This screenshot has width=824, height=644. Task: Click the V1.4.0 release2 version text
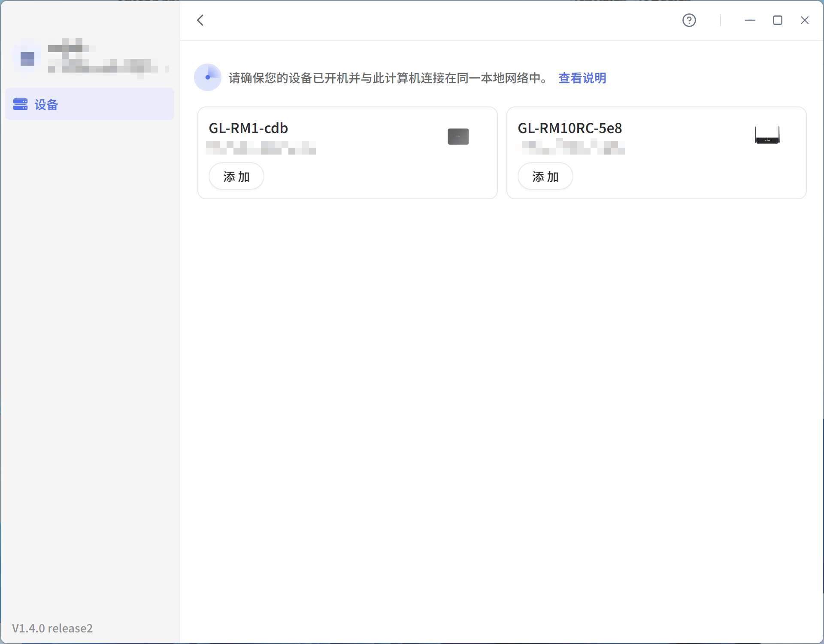52,628
